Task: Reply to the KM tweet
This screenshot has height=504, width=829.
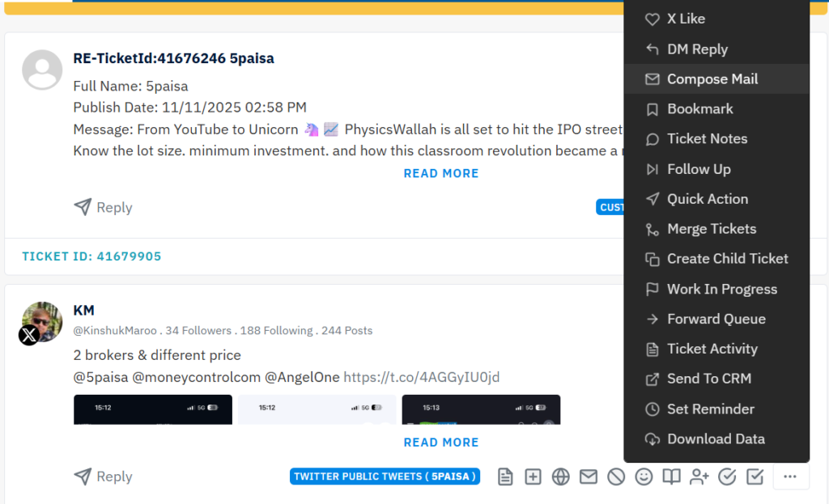Action: 103,477
